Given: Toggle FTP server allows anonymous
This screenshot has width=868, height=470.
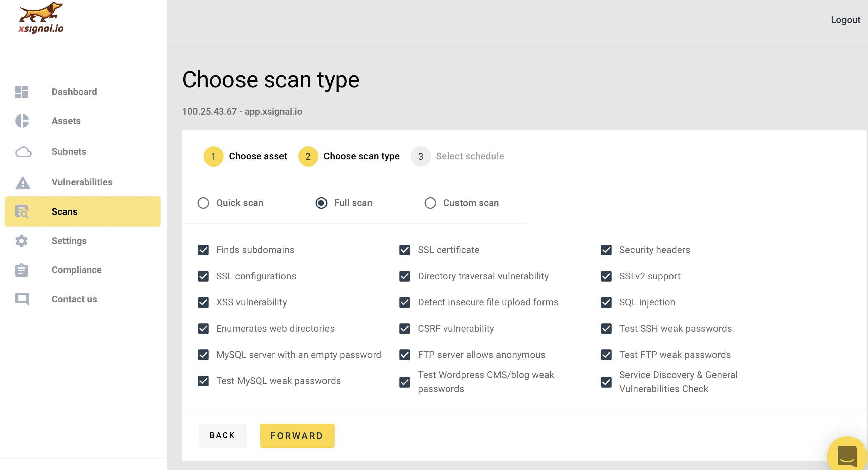Looking at the screenshot, I should (x=405, y=355).
